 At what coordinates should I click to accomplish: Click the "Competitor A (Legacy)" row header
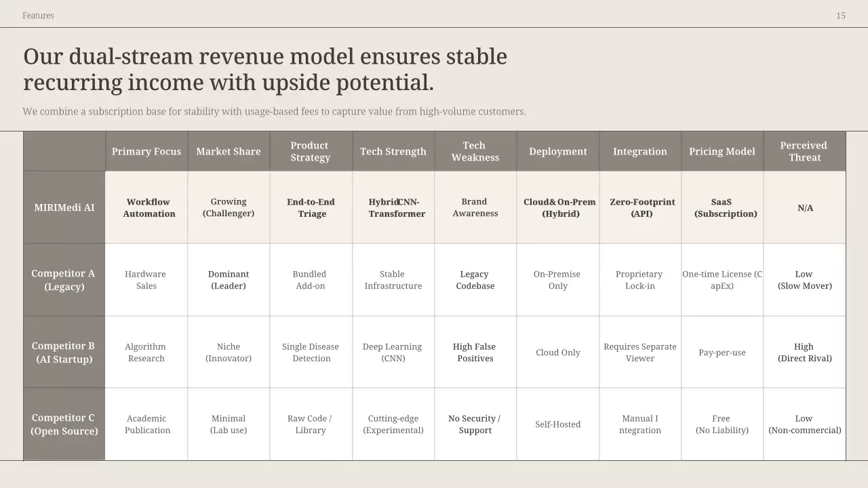(64, 280)
